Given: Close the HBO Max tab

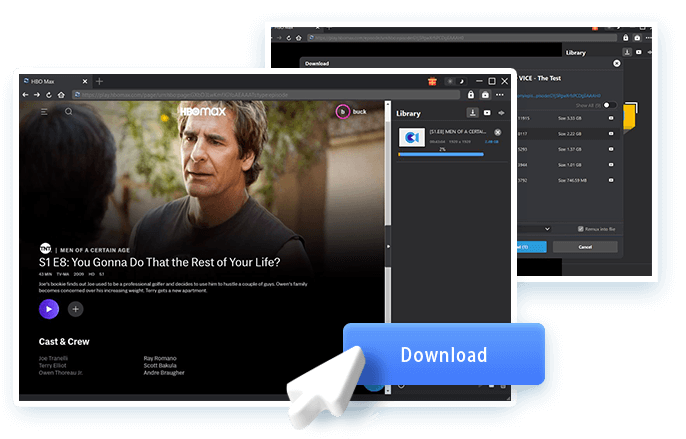Looking at the screenshot, I should pos(85,81).
